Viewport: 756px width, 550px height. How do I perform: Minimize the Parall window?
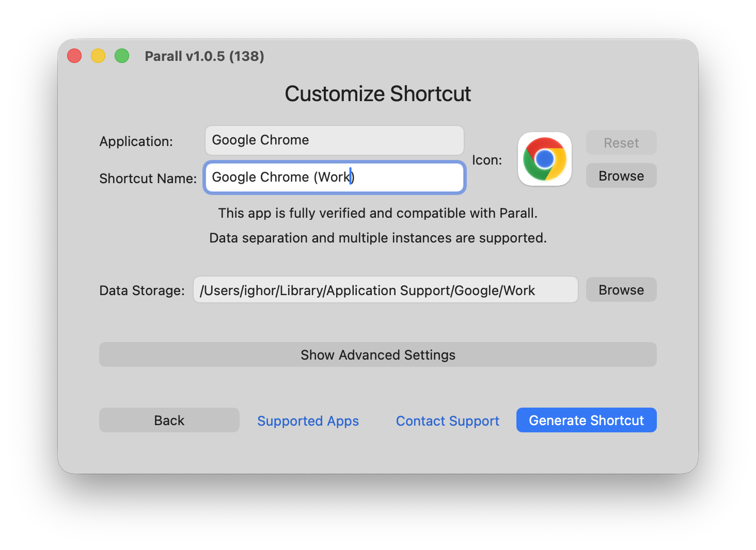pyautogui.click(x=98, y=55)
